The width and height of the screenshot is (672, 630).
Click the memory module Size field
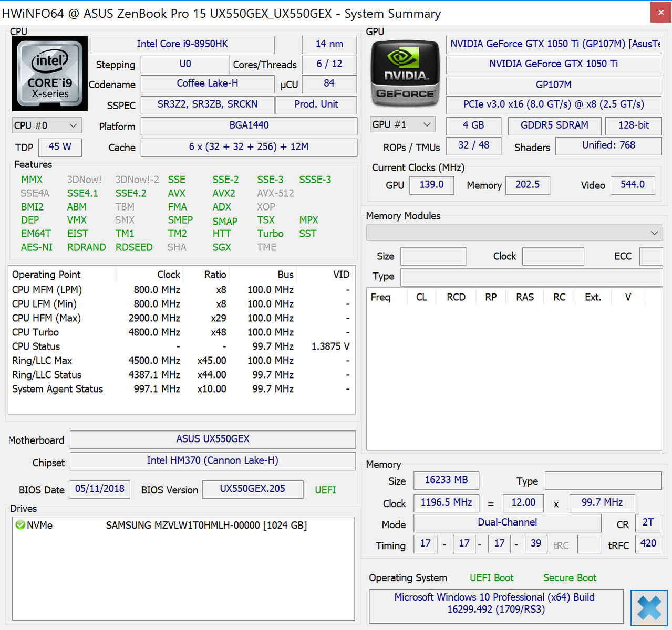click(433, 256)
